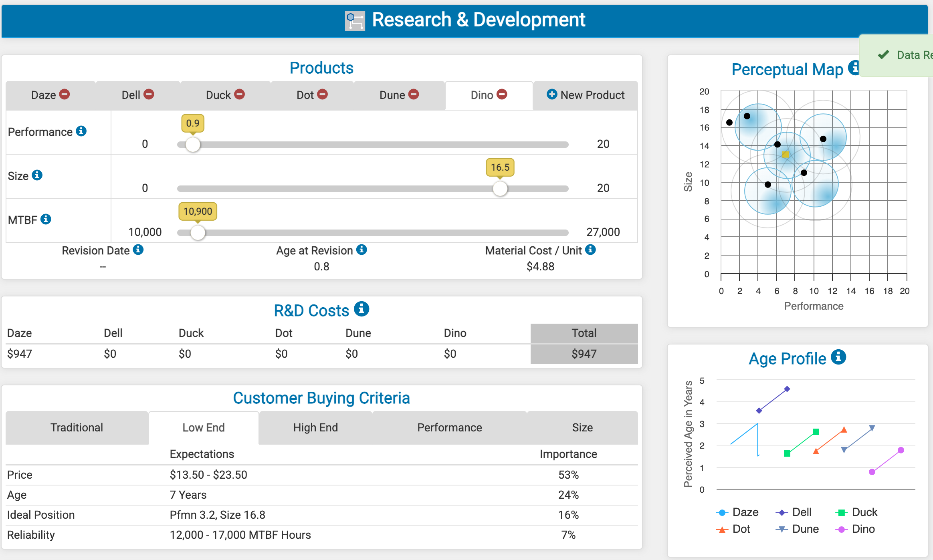Click the $947 Total cost cell
Screen dimensions: 933x560
(584, 354)
